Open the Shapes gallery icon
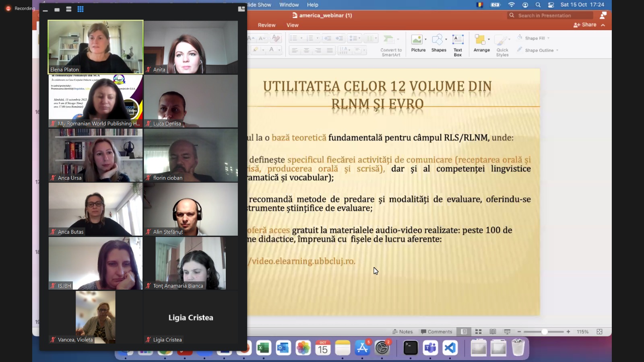 [x=438, y=40]
